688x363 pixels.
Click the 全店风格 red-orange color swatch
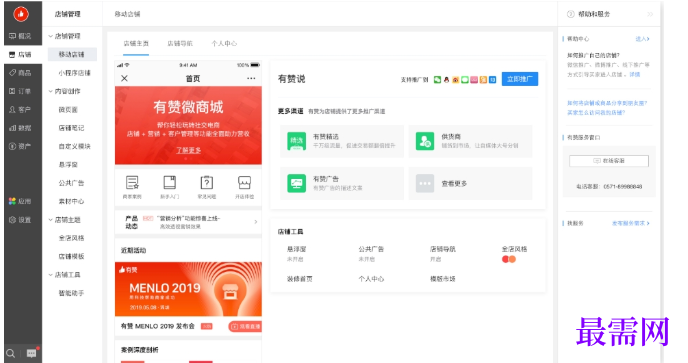(509, 259)
